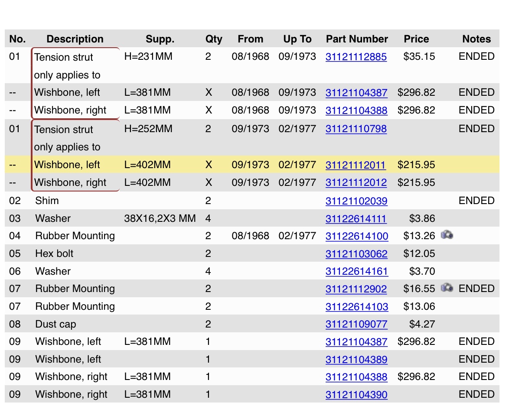Select the $35.15 price cell
Screen dimensions: 532x409
419,56
